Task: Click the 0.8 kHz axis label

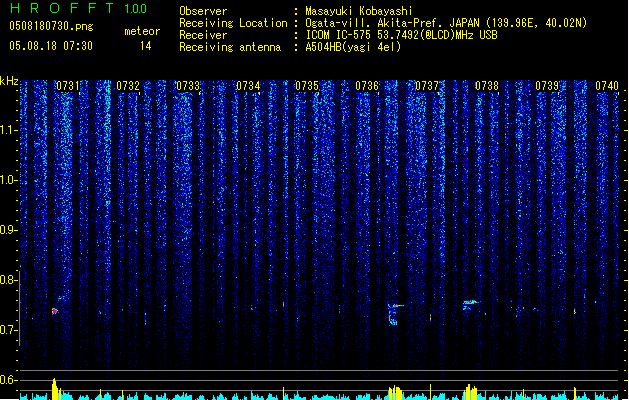Action: coord(8,280)
